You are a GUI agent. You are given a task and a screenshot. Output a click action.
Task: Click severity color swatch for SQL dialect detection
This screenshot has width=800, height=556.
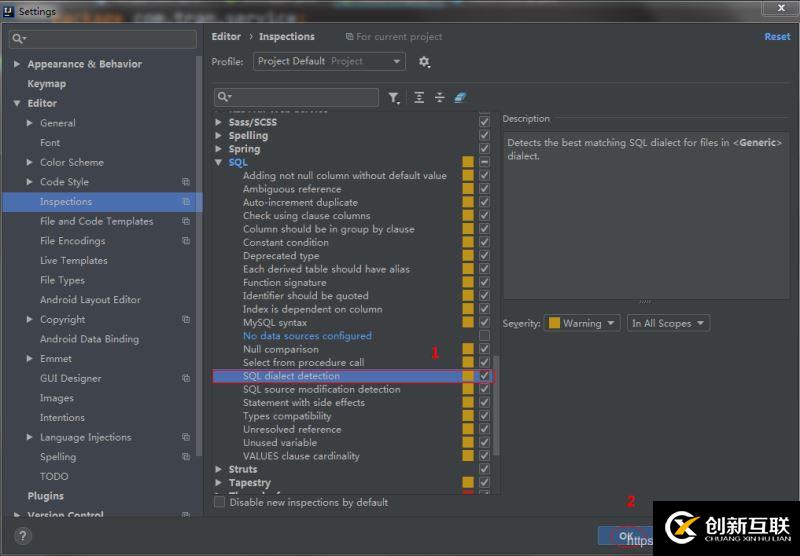point(468,376)
